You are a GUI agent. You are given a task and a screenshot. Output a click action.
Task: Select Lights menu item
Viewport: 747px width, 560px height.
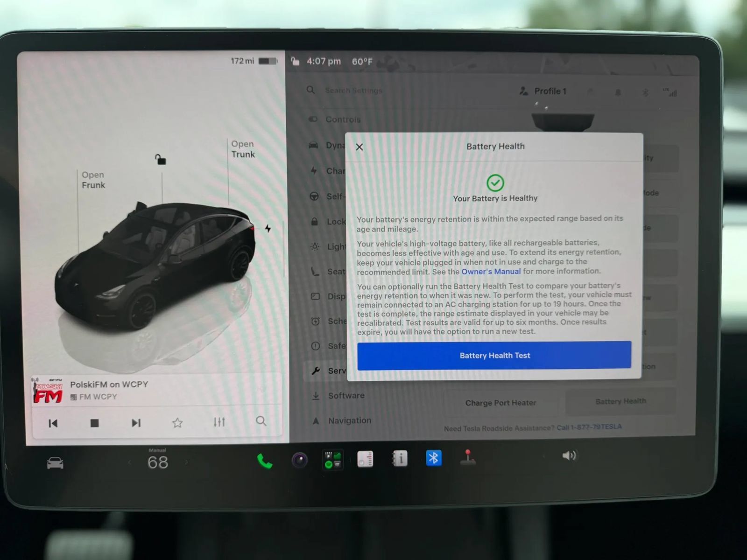328,246
